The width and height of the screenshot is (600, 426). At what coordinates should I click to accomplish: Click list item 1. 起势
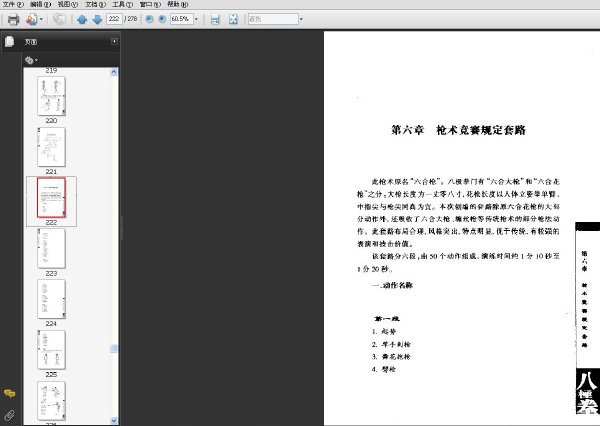click(384, 331)
